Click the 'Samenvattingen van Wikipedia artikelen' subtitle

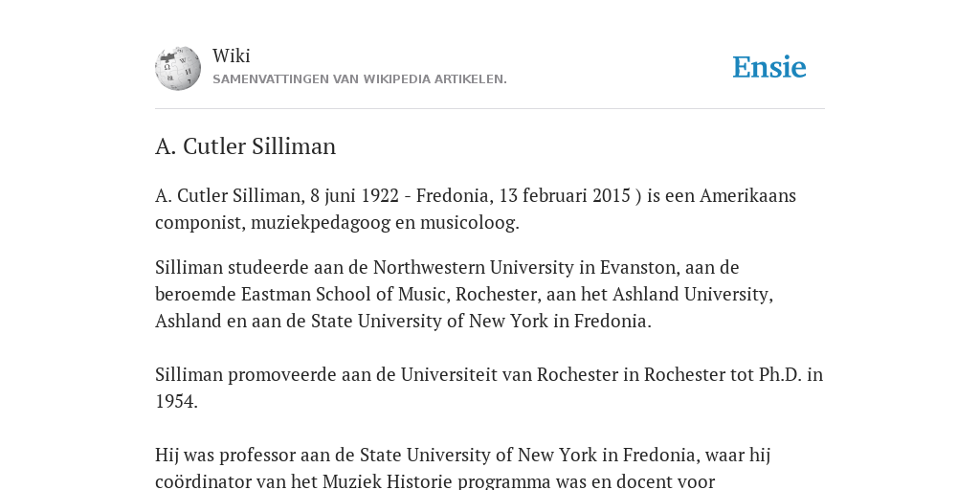(x=360, y=79)
